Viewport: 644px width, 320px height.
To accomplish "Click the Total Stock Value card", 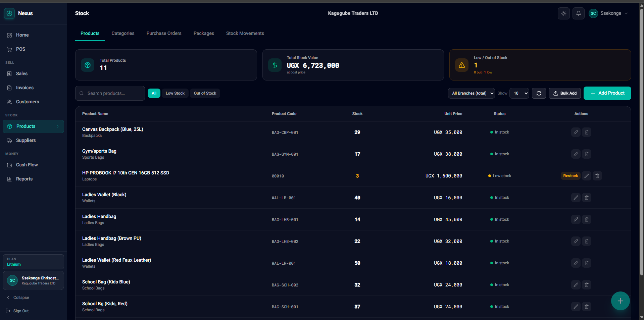I will click(353, 65).
